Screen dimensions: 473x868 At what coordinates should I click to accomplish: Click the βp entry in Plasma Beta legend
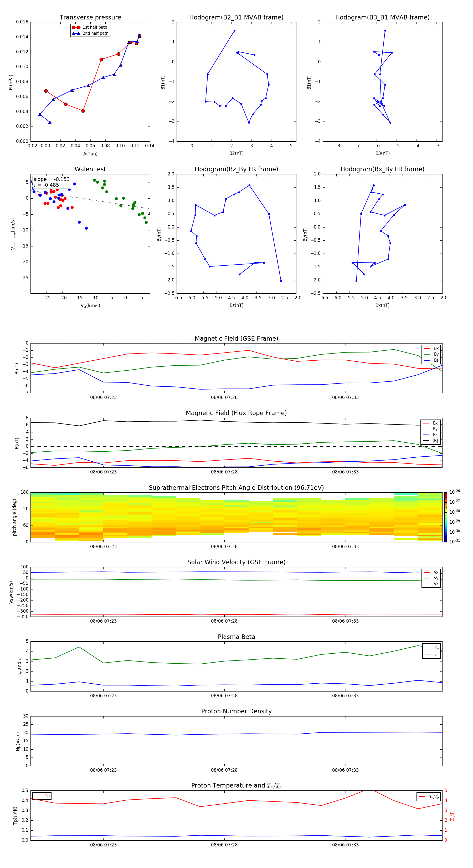[x=431, y=647]
